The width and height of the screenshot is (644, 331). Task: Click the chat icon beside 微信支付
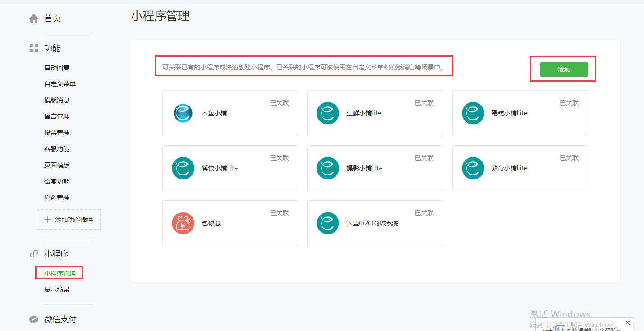[34, 320]
